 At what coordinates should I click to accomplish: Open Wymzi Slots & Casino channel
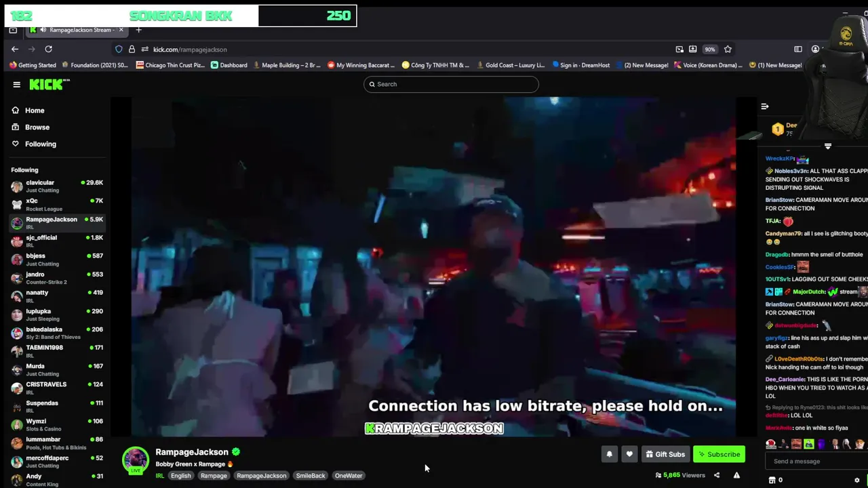click(57, 425)
